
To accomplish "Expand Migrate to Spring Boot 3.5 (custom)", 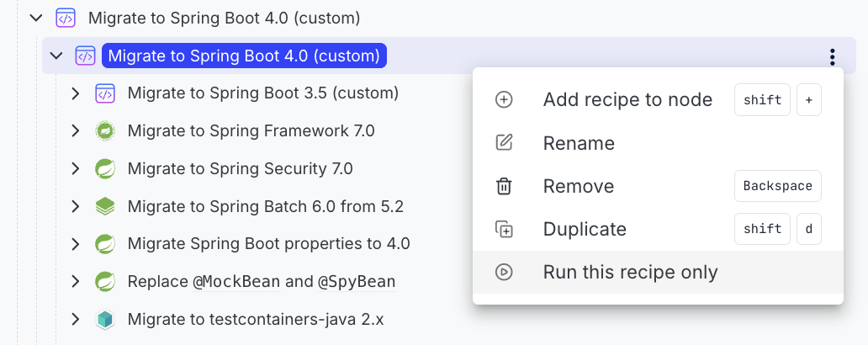I will coord(76,93).
